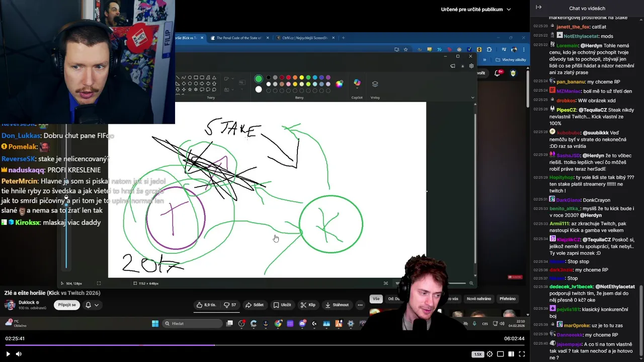This screenshot has width=644, height=362.
Task: Open the player settings gear icon
Action: [x=490, y=354]
